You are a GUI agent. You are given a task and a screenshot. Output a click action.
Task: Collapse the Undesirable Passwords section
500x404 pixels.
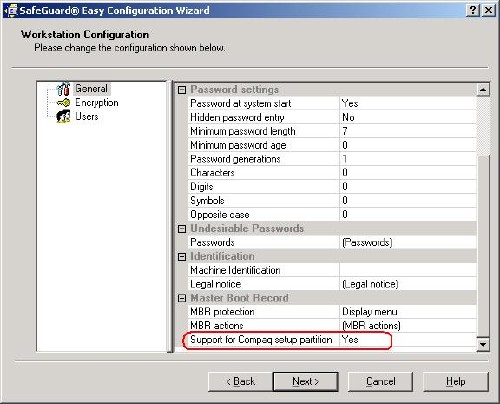[182, 229]
